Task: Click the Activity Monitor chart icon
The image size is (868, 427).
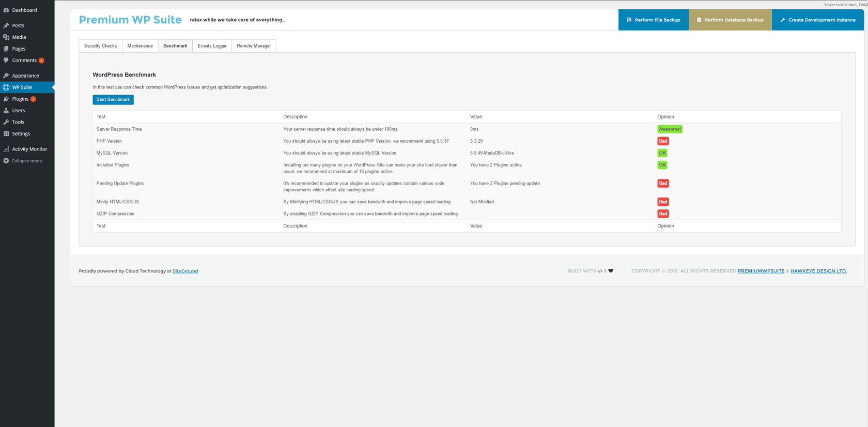Action: (x=6, y=149)
